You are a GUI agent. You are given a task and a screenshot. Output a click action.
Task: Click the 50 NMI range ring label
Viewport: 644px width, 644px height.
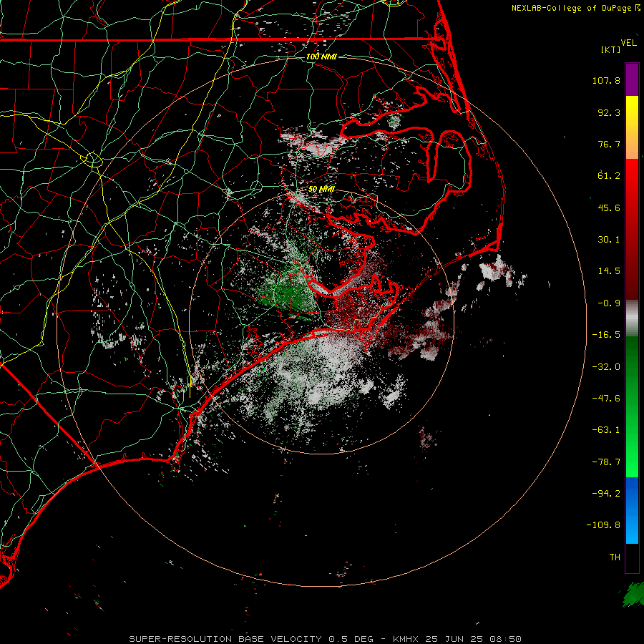click(321, 189)
